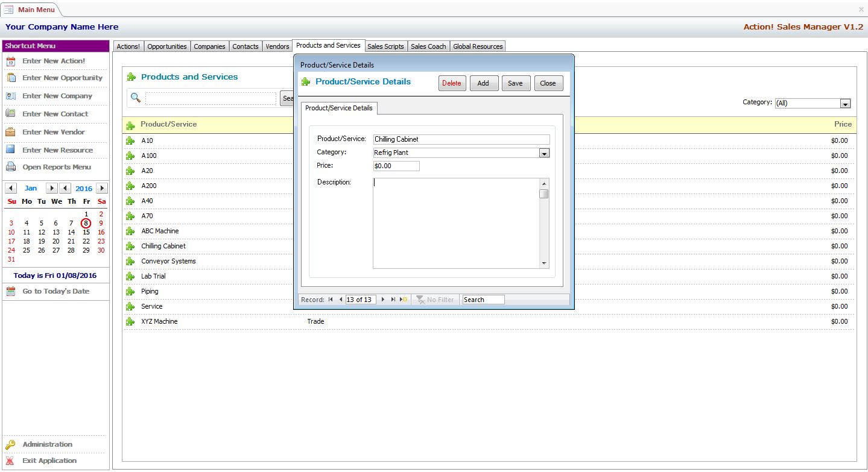This screenshot has height=472, width=868.
Task: Switch to the Sales Scripts tab
Action: [x=385, y=46]
